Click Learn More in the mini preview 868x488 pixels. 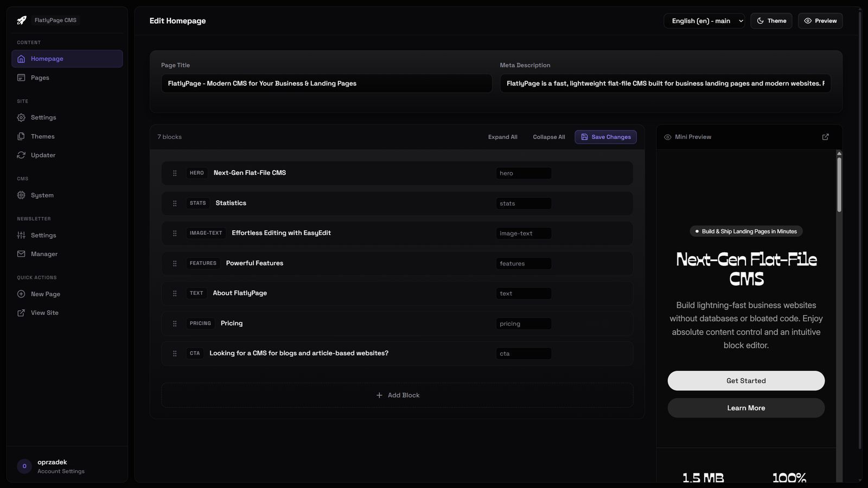746,408
